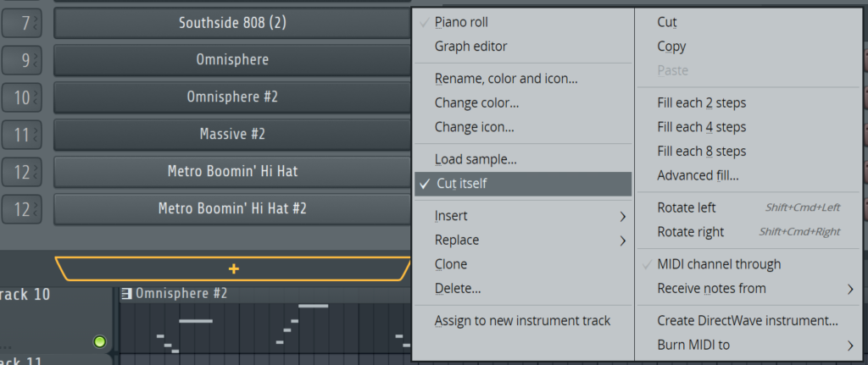The width and height of the screenshot is (868, 365).
Task: Select Create DirectWave instrument
Action: tap(747, 321)
